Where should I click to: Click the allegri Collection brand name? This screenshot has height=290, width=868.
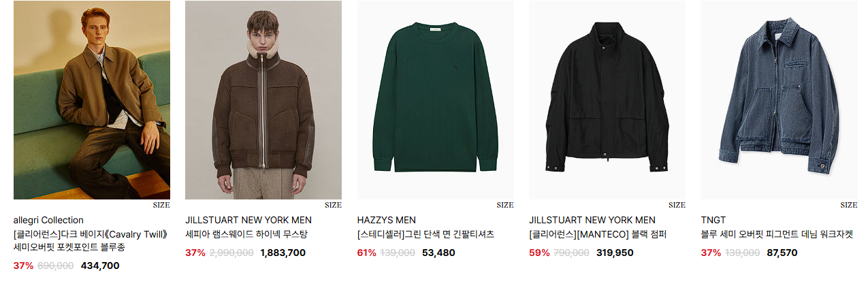(48, 220)
